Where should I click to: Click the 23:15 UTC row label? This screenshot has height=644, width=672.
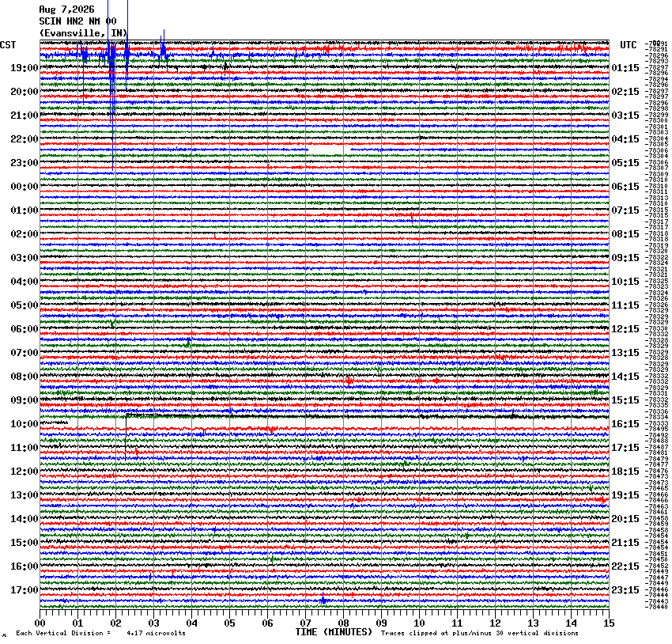[625, 590]
